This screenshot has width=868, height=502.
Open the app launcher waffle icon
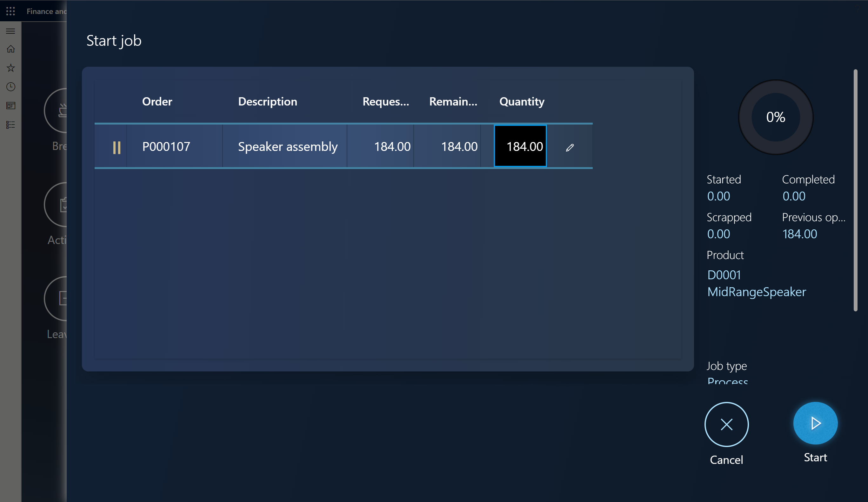tap(11, 11)
